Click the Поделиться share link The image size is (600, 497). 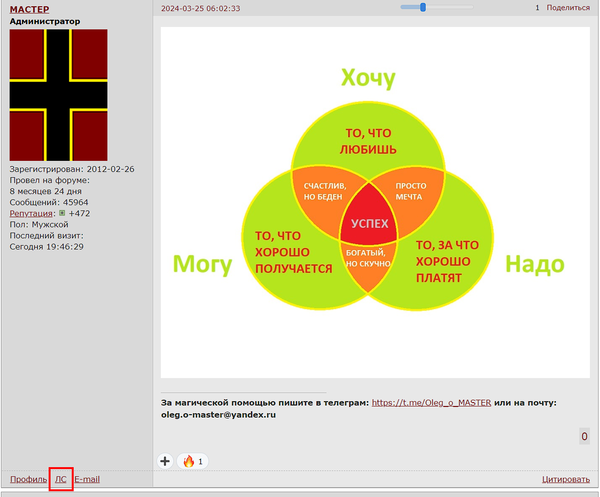(568, 7)
